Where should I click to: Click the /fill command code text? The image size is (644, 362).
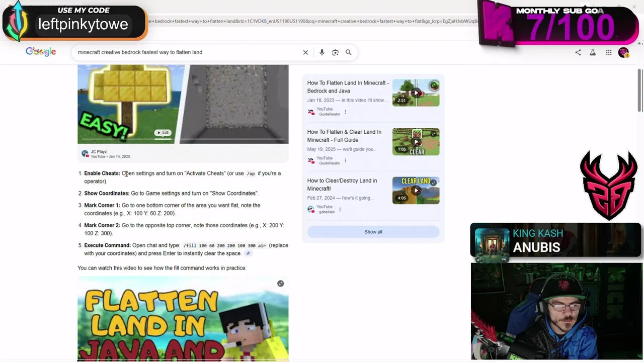[x=224, y=246]
